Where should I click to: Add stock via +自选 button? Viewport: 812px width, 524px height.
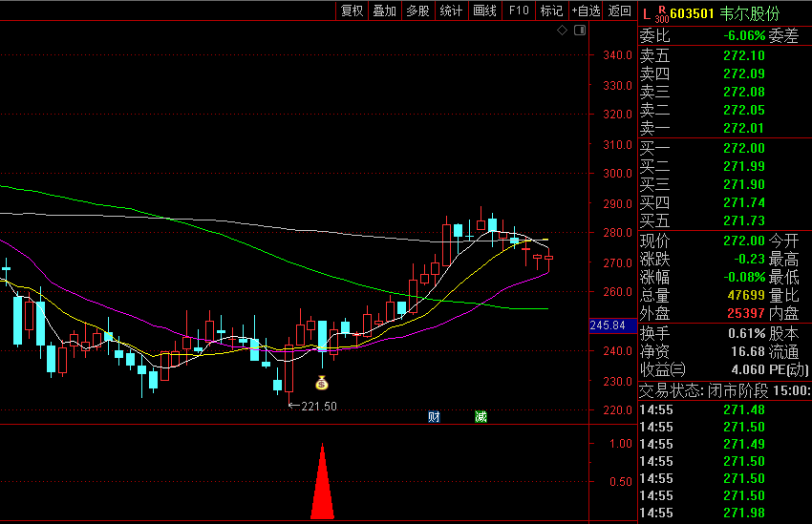coord(586,10)
